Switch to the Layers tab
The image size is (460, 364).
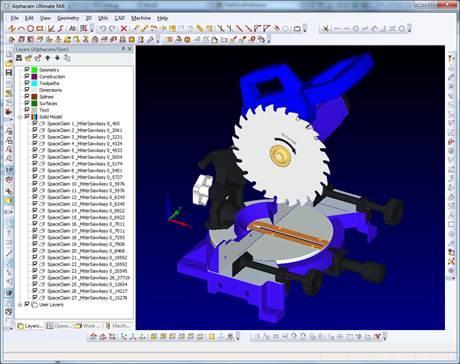click(x=30, y=325)
